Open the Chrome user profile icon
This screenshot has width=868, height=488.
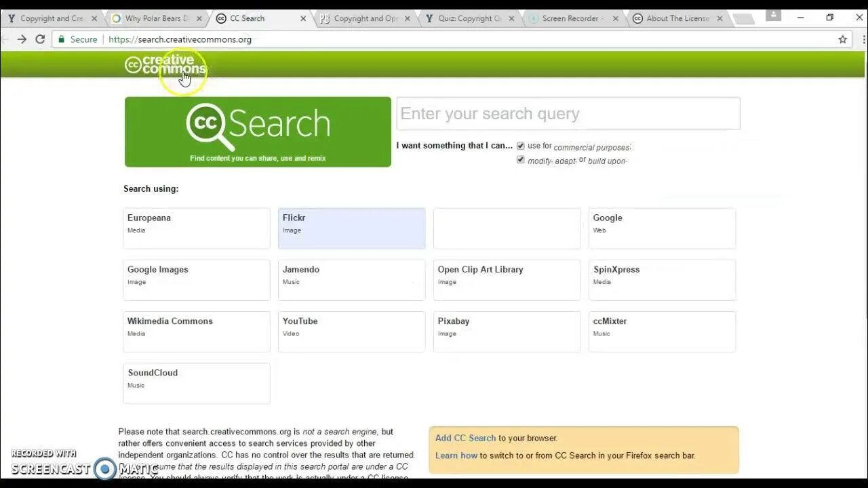pos(772,16)
